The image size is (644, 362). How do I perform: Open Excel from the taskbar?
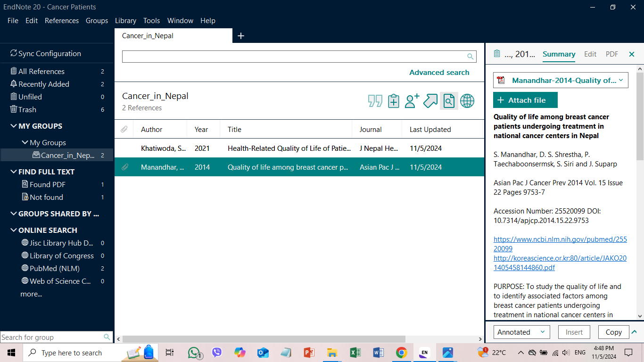point(355,353)
